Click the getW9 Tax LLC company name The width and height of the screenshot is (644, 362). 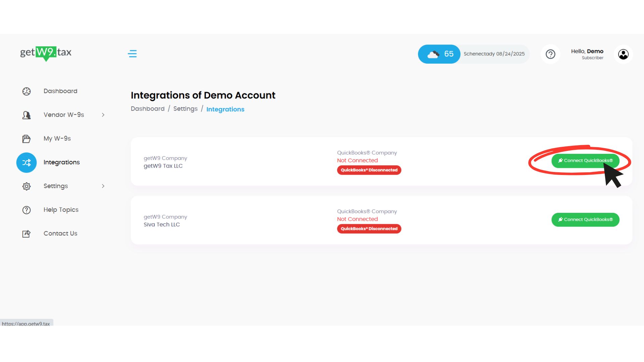click(x=163, y=166)
